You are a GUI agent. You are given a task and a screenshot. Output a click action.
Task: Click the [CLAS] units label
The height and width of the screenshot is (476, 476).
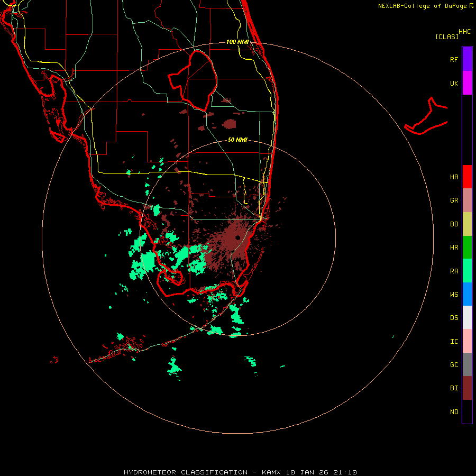point(447,36)
